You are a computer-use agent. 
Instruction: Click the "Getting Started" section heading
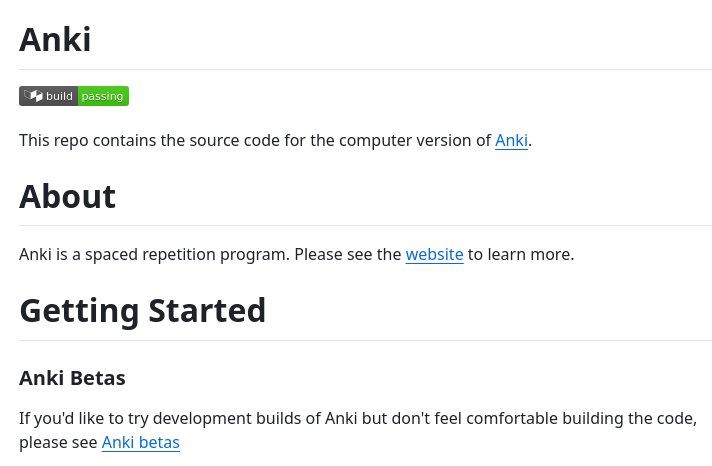click(x=142, y=310)
